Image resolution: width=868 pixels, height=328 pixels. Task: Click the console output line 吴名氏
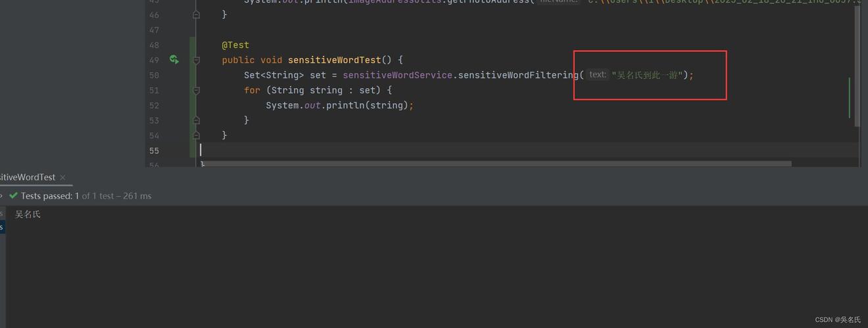28,214
